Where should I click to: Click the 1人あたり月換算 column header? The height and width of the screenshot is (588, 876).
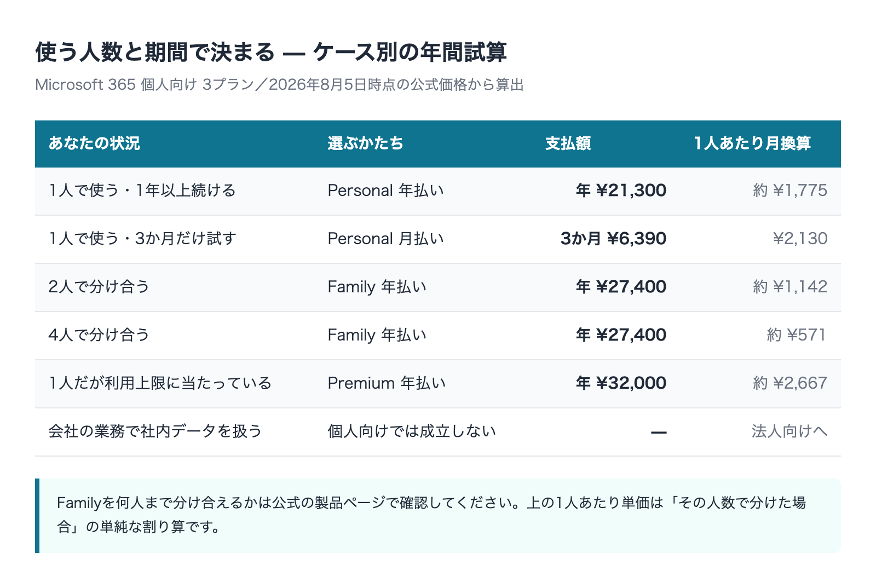click(x=752, y=143)
